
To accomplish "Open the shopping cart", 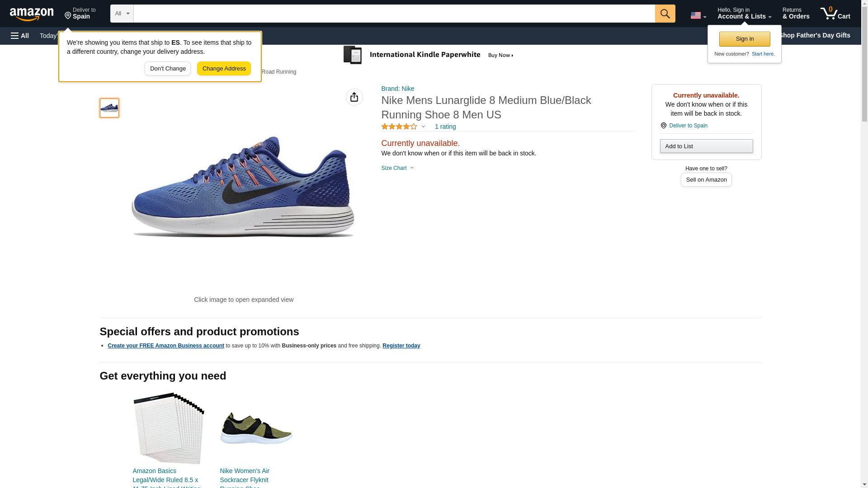I will (835, 14).
